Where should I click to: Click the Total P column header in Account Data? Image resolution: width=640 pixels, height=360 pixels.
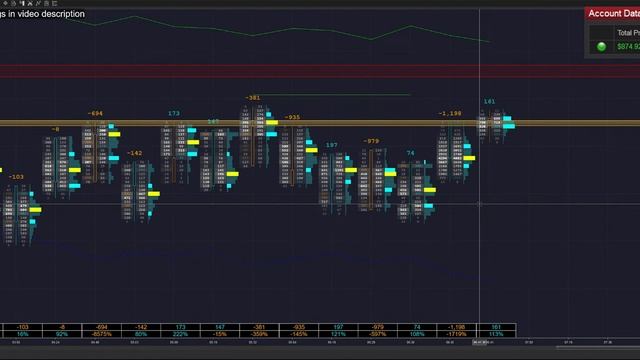tap(628, 33)
